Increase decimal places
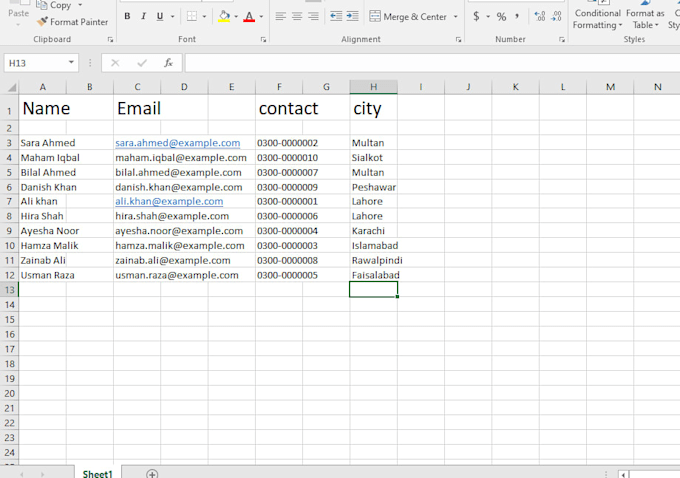The width and height of the screenshot is (680, 478). click(x=540, y=16)
